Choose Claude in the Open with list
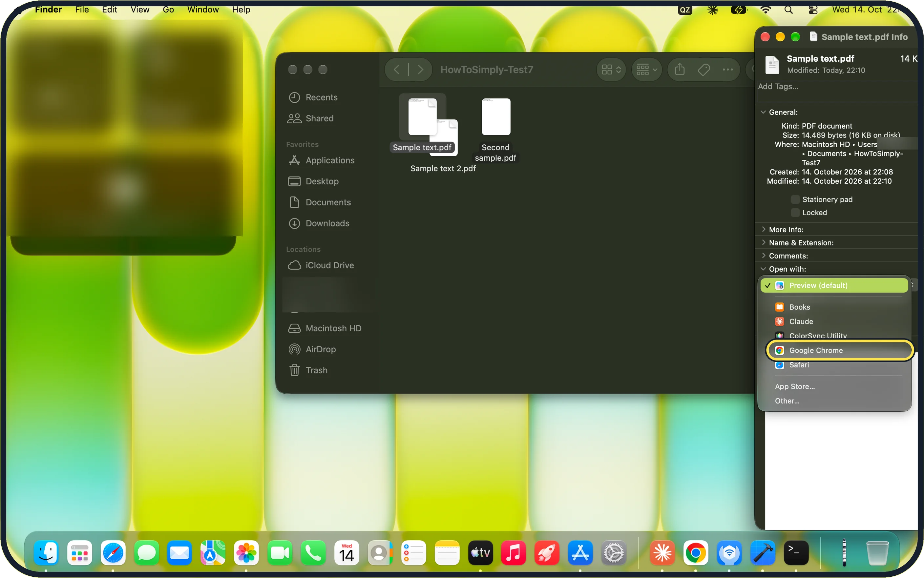 [834, 321]
